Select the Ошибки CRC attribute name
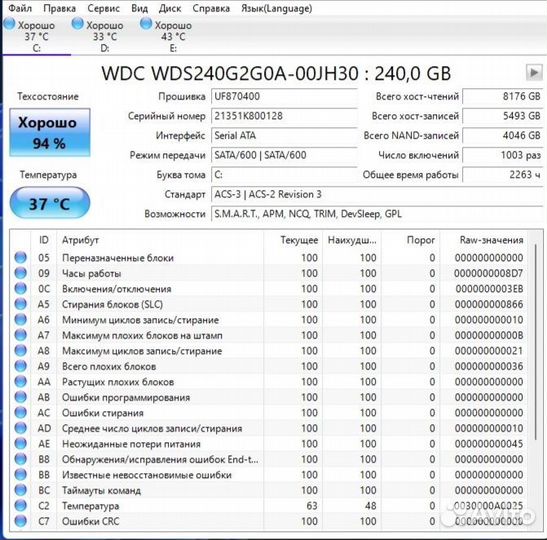This screenshot has width=547, height=540. pyautogui.click(x=91, y=521)
